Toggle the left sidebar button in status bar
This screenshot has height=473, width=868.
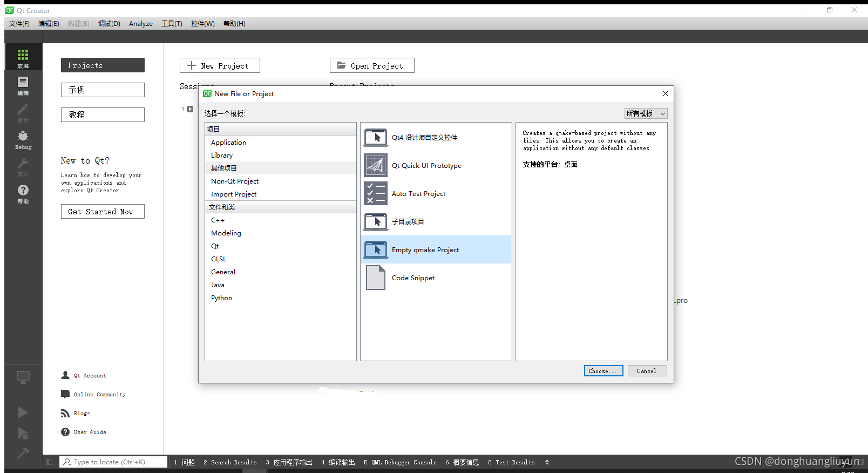(50, 462)
